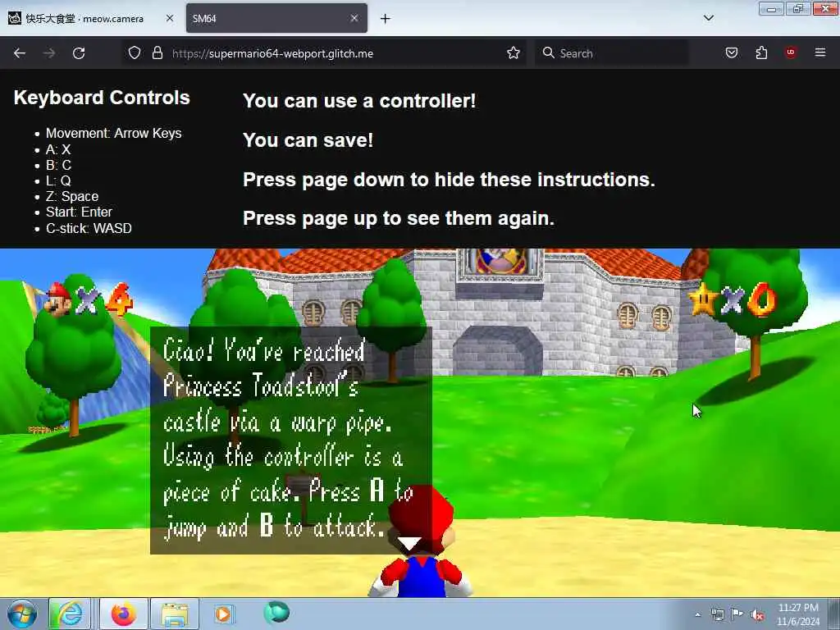
Task: Click 'Press page down to hide' line
Action: (449, 180)
